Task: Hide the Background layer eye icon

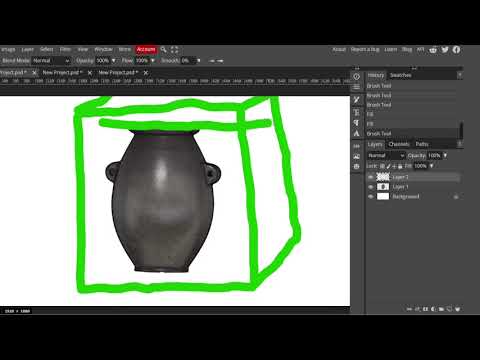Action: click(371, 197)
